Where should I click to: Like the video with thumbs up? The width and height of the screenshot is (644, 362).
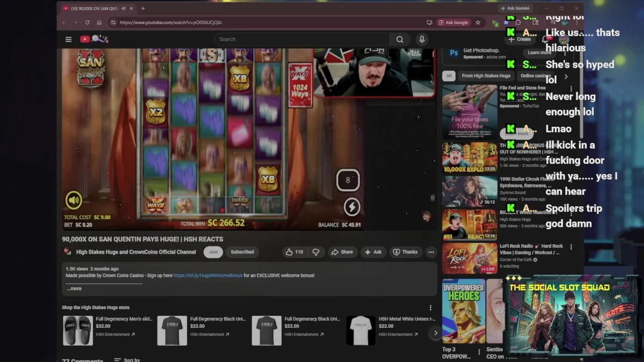[294, 252]
